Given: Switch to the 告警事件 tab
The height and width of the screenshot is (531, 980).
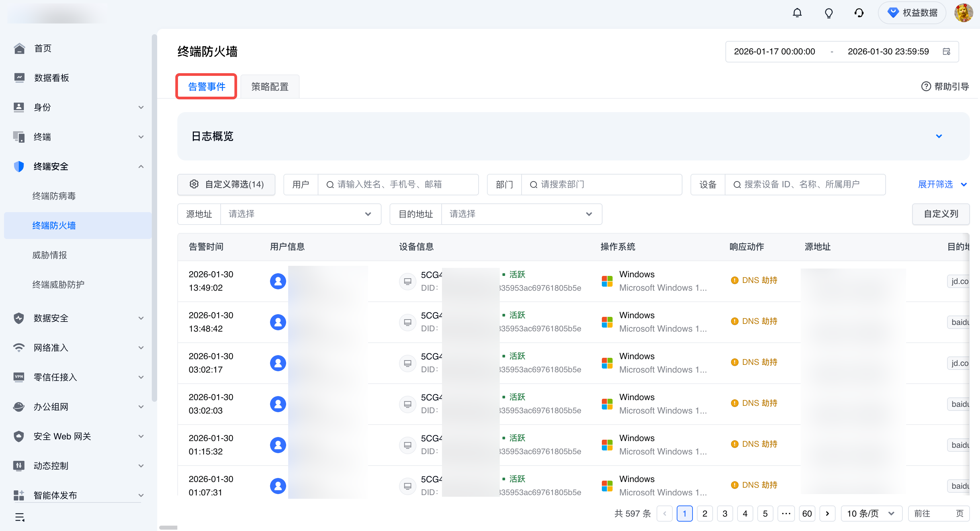Looking at the screenshot, I should 207,87.
